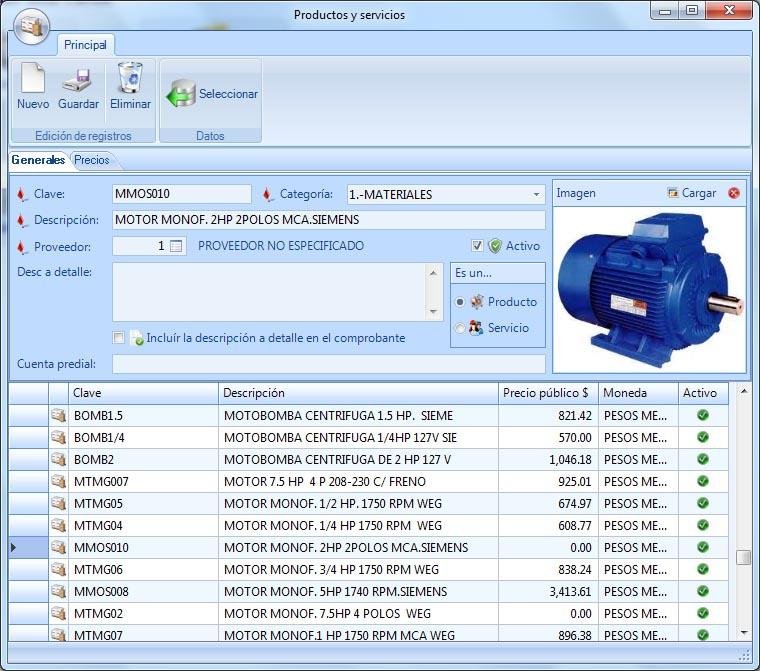
Task: Click the Eliminar recycle bin icon
Action: (130, 79)
